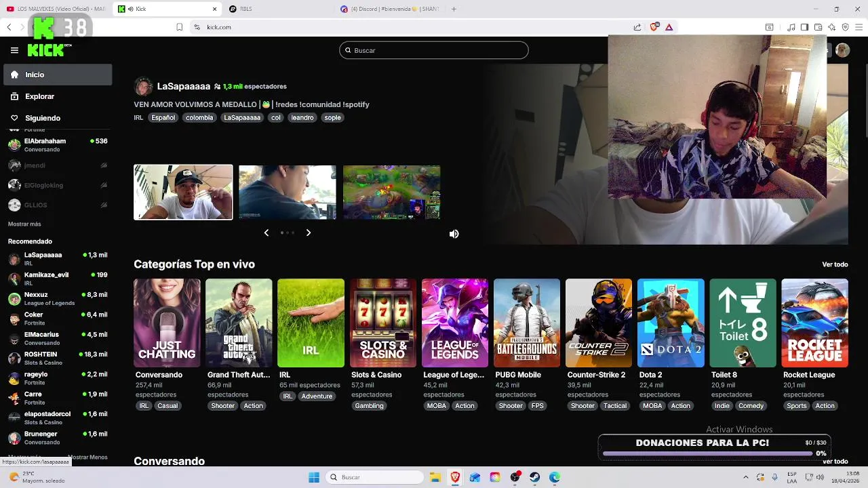This screenshot has width=868, height=488.
Task: Show hidden system tray icons chevron
Action: pyautogui.click(x=746, y=477)
